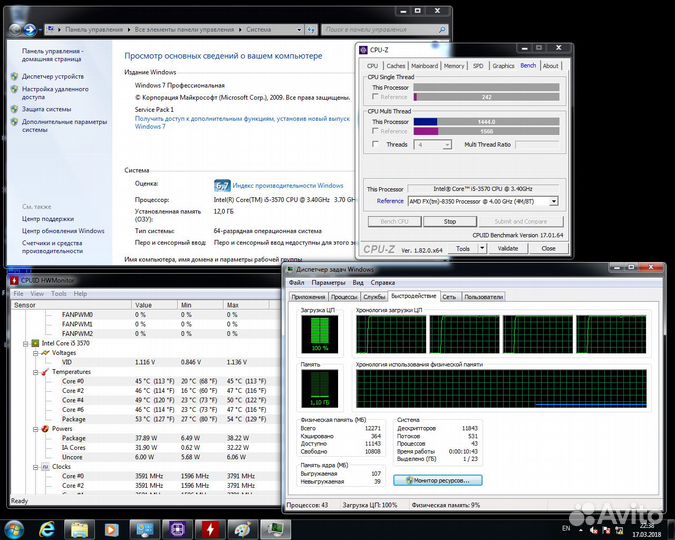Click the Control Panel search field

pyautogui.click(x=379, y=30)
